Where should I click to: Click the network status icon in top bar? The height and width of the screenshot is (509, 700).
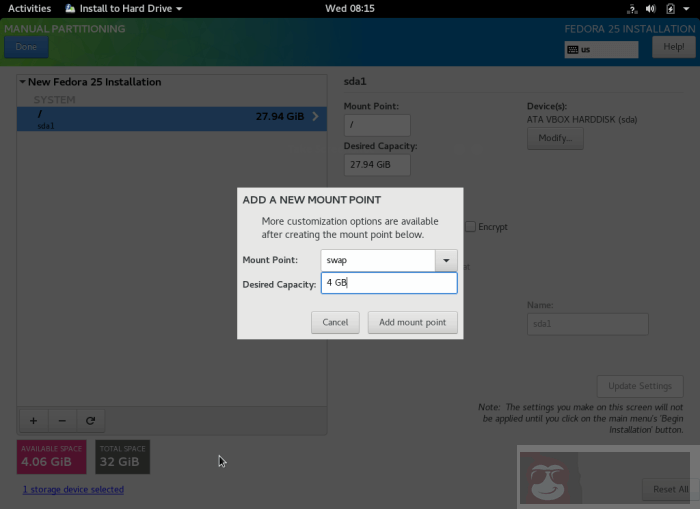tap(632, 8)
